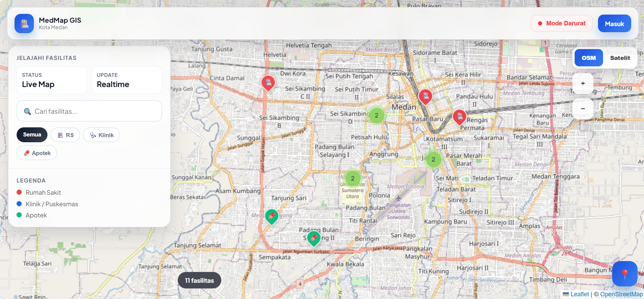The image size is (644, 299).
Task: Expand cluster of 2 near Universitas Sumatera Utara
Action: [353, 178]
